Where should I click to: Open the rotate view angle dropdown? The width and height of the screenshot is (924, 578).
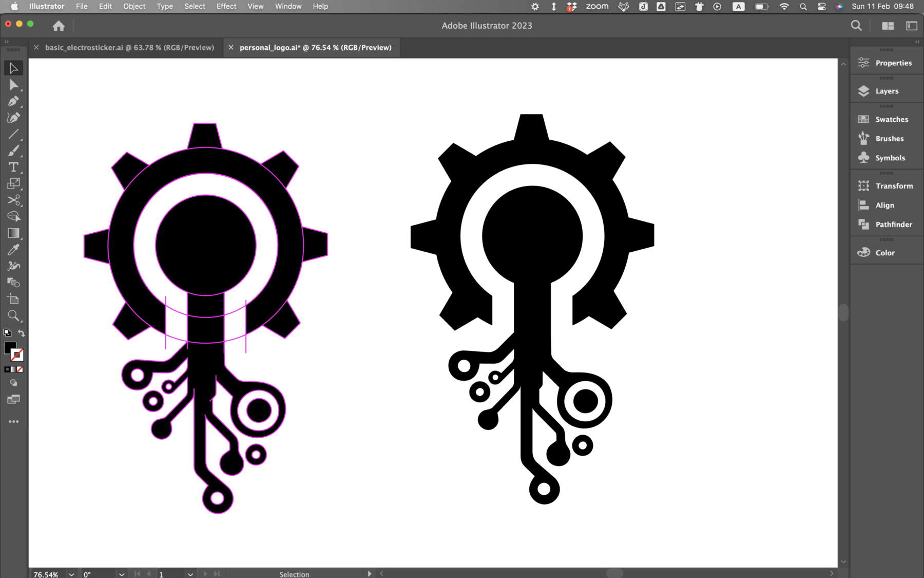click(122, 574)
